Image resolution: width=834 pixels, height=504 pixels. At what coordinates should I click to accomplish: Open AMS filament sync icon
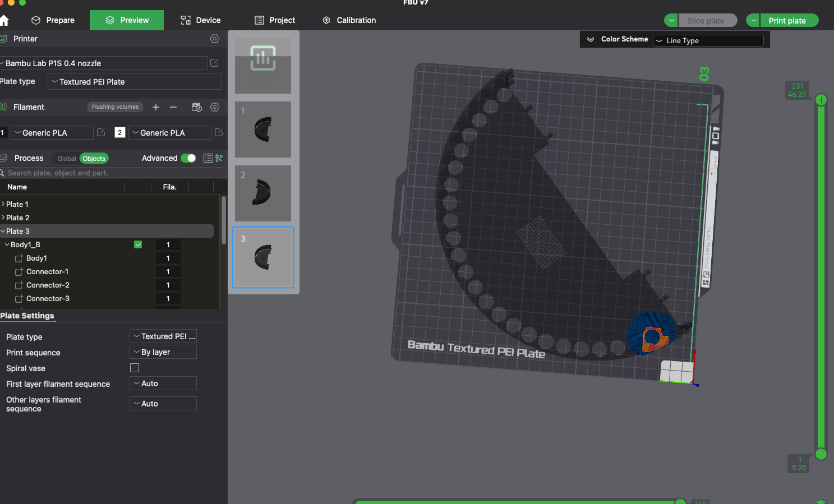coord(196,107)
